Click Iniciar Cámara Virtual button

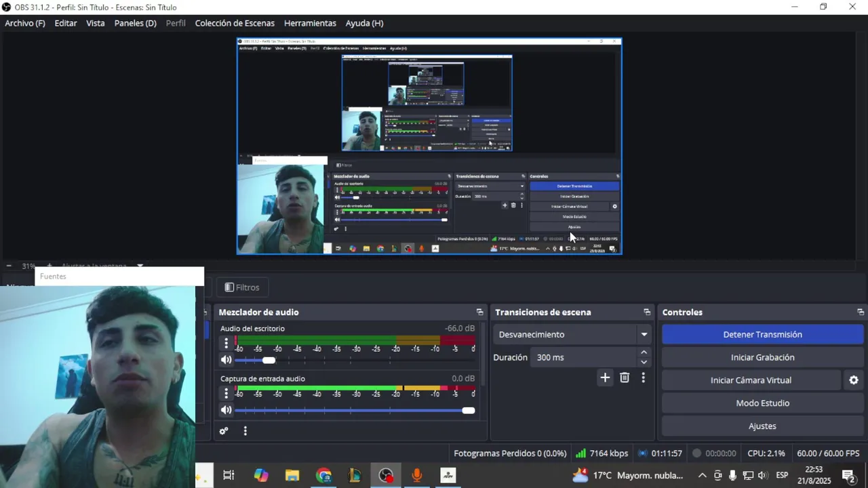pyautogui.click(x=751, y=380)
